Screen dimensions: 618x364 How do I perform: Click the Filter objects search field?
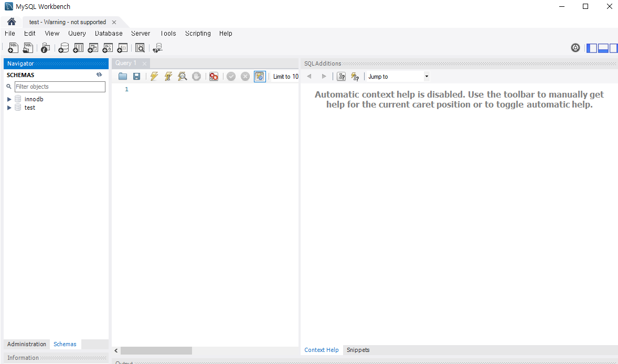pyautogui.click(x=60, y=87)
